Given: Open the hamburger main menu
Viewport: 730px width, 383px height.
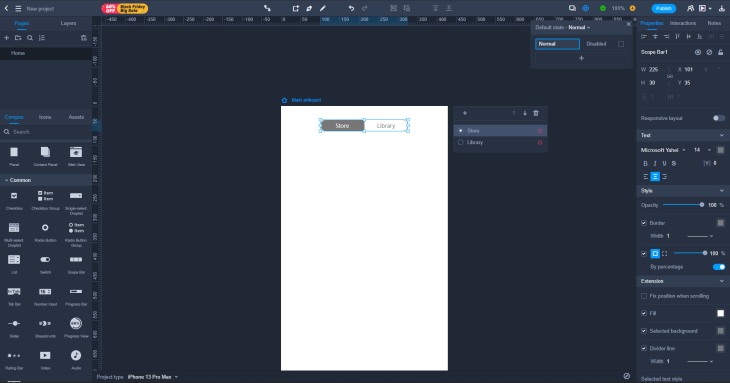Looking at the screenshot, I should point(18,8).
